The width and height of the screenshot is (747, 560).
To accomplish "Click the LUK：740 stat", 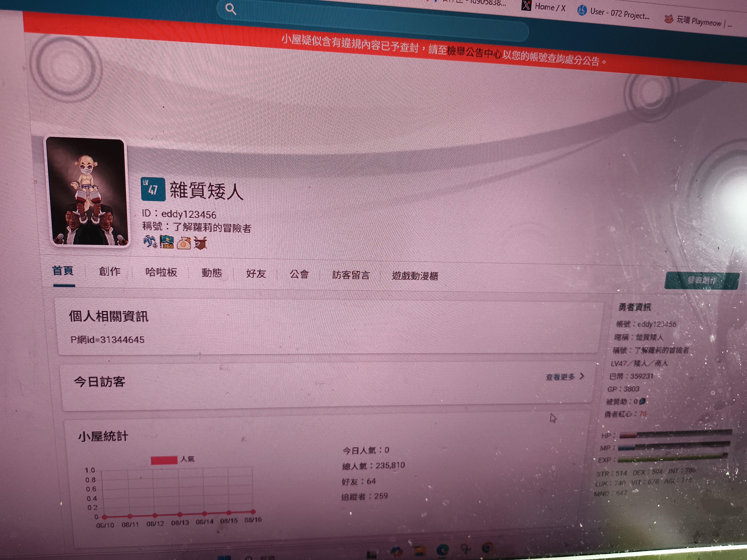I will [x=610, y=484].
